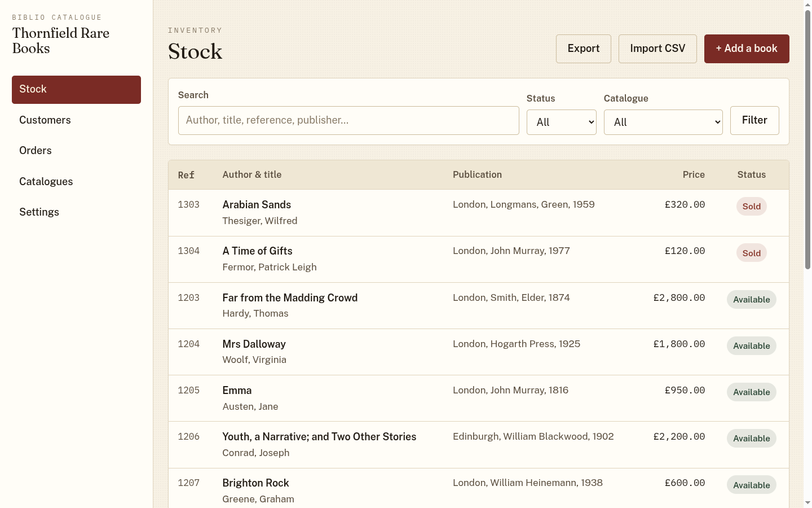The image size is (812, 508).
Task: Click the £1,800.00 price
Action: (x=679, y=344)
